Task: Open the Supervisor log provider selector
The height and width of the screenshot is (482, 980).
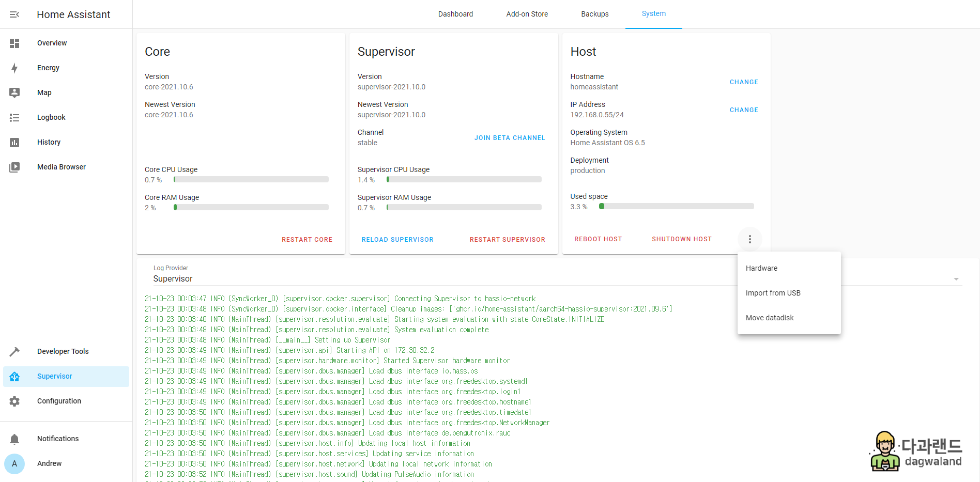Action: [557, 275]
